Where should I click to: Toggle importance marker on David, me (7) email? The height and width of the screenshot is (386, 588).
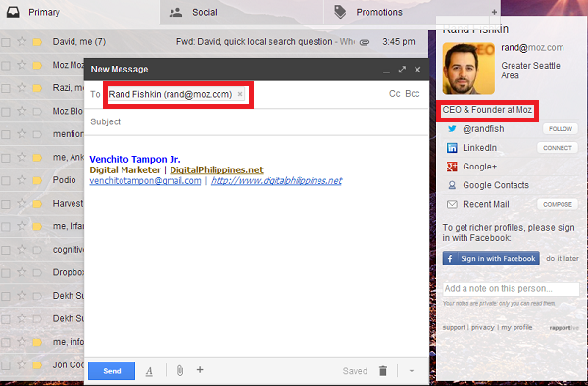37,42
